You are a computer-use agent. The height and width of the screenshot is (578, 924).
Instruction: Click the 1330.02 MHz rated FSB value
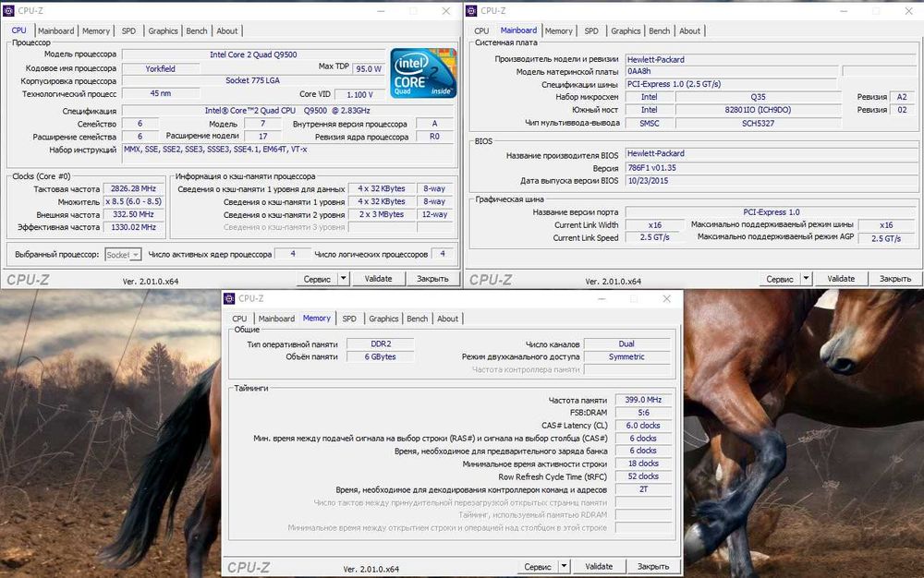tap(133, 226)
